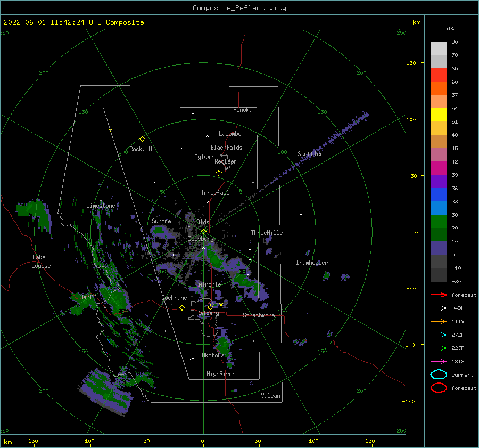Click the Innisfail label
Viewport: 479px width, 448px height.
pyautogui.click(x=215, y=193)
